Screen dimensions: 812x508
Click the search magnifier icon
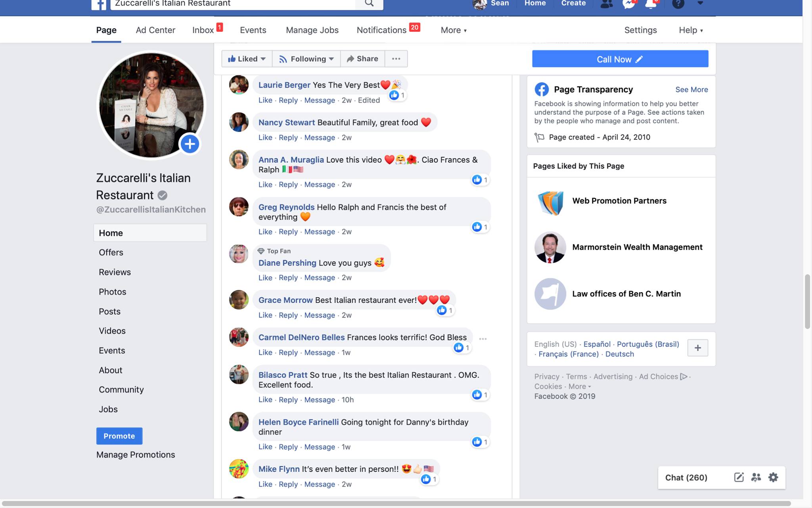[x=369, y=4]
